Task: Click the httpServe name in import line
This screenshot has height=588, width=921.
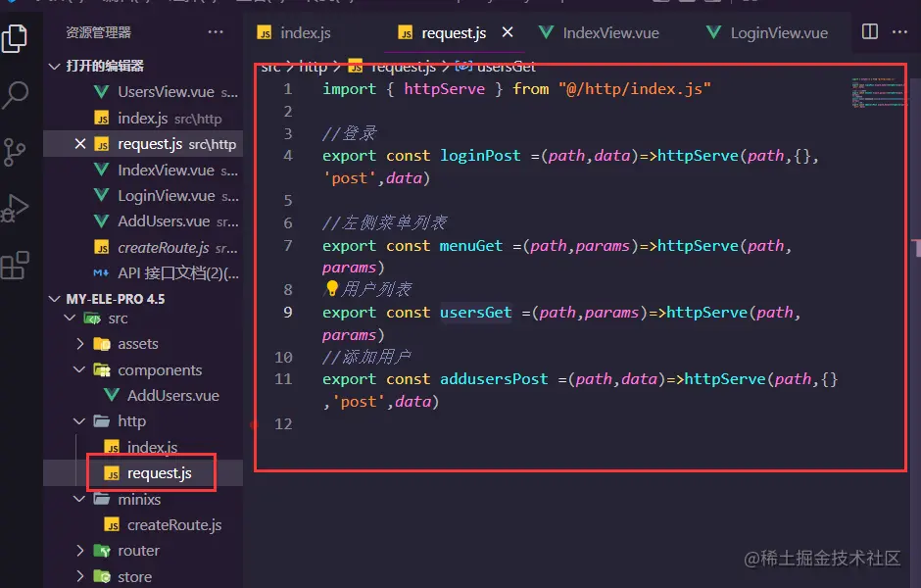Action: (x=444, y=89)
